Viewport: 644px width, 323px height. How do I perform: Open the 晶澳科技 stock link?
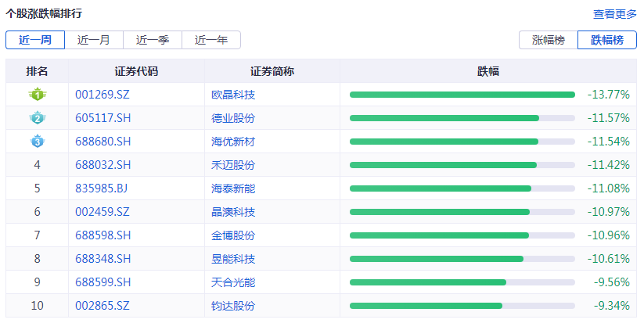(233, 212)
